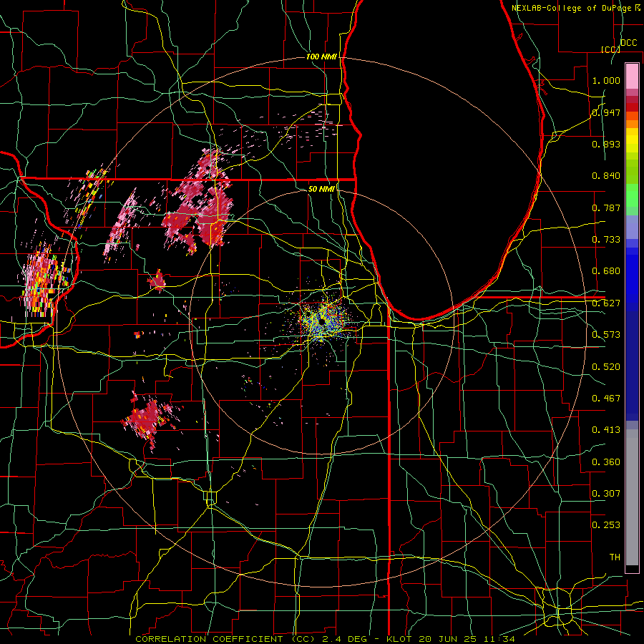Click the orange segment of the color bar
Screen dimensions: 644x644
(x=632, y=120)
